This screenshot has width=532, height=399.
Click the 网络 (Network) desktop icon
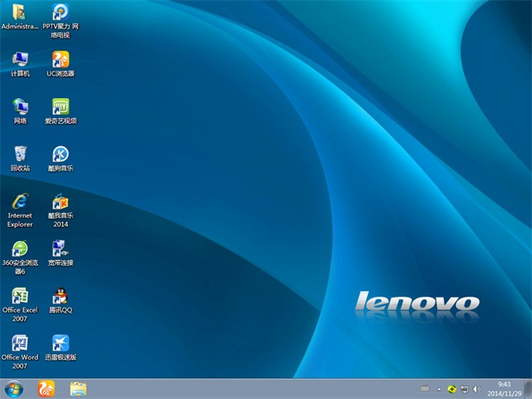(x=20, y=107)
